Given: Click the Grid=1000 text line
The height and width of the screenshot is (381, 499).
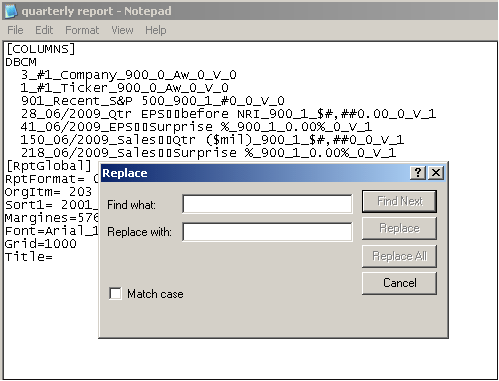Looking at the screenshot, I should click(41, 244).
